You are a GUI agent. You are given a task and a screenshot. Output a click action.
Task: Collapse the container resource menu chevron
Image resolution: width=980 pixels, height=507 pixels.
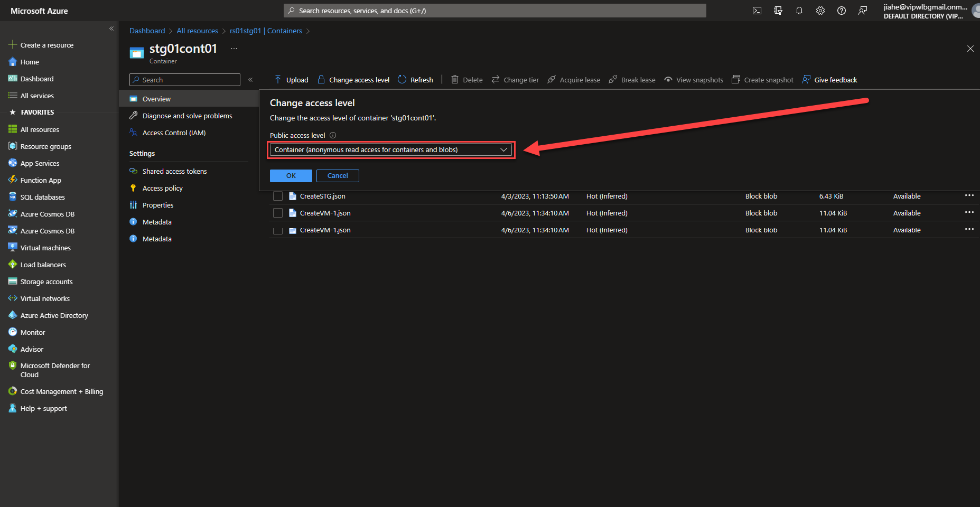(x=250, y=80)
